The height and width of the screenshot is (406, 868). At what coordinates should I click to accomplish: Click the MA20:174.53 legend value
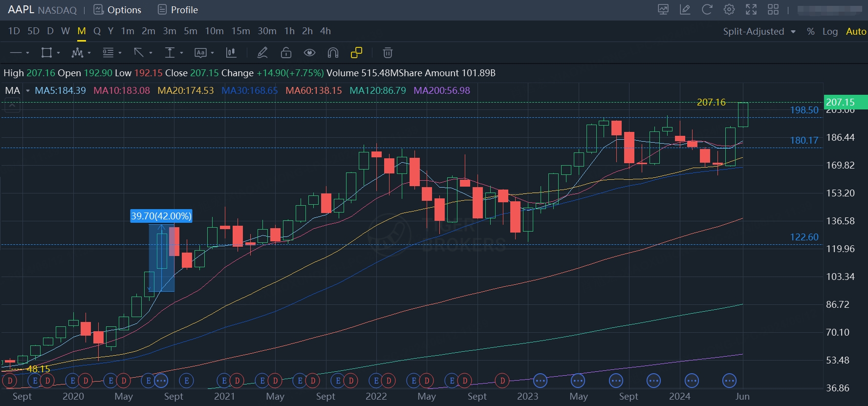(x=186, y=90)
